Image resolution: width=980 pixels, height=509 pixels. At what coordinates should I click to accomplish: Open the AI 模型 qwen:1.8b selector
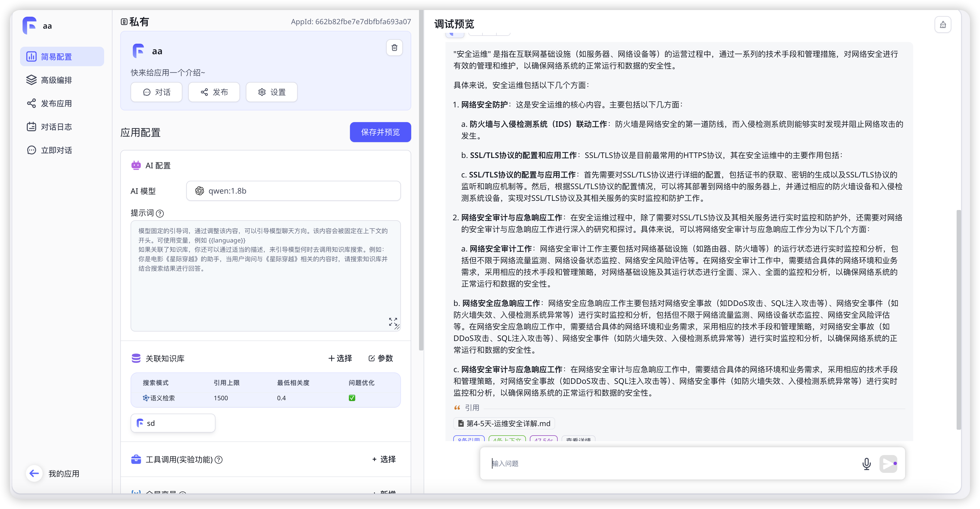pyautogui.click(x=293, y=191)
